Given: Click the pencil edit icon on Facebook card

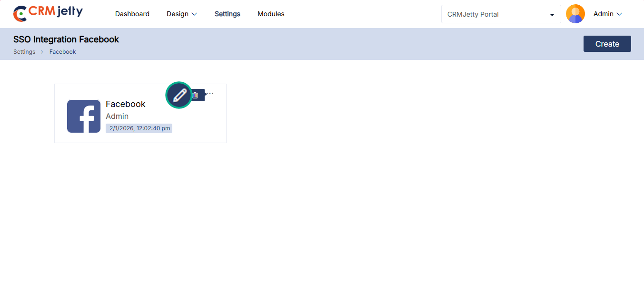Looking at the screenshot, I should tap(179, 95).
